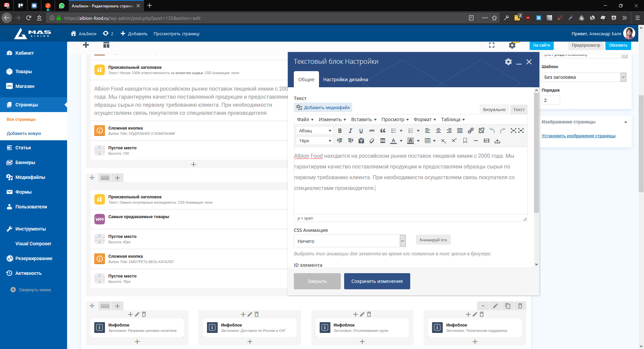
Task: Open the Вставить menu in the editor
Action: (364, 120)
